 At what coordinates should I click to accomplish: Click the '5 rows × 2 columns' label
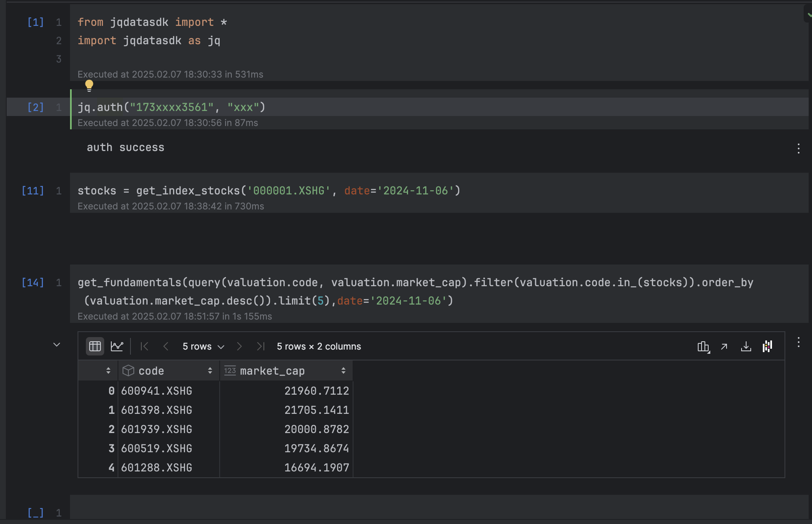(319, 346)
